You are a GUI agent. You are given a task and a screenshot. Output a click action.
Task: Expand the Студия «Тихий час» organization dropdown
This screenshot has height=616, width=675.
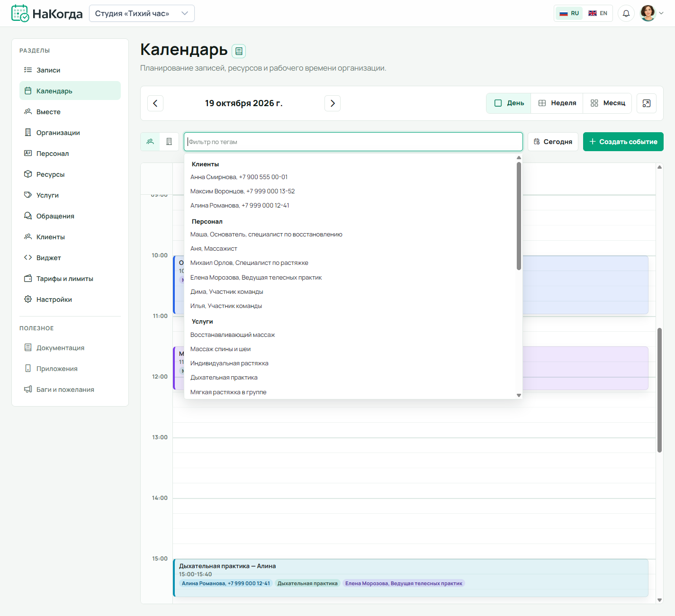pos(142,13)
